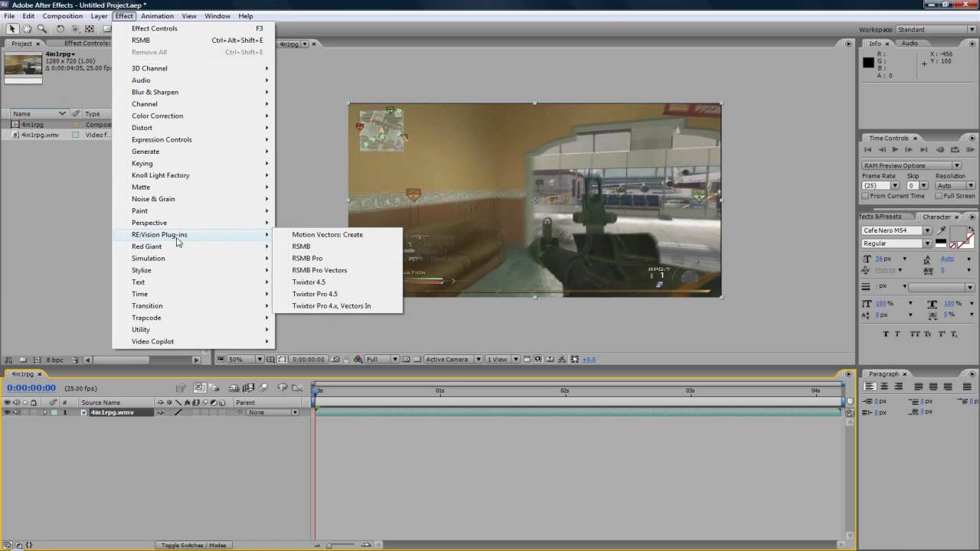Toggle video eye for 4in1rpg.wmv layer

tap(8, 412)
